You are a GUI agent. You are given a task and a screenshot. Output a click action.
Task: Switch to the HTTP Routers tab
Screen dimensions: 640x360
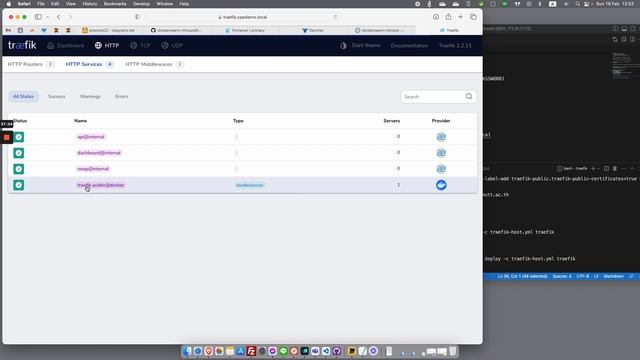(31, 64)
